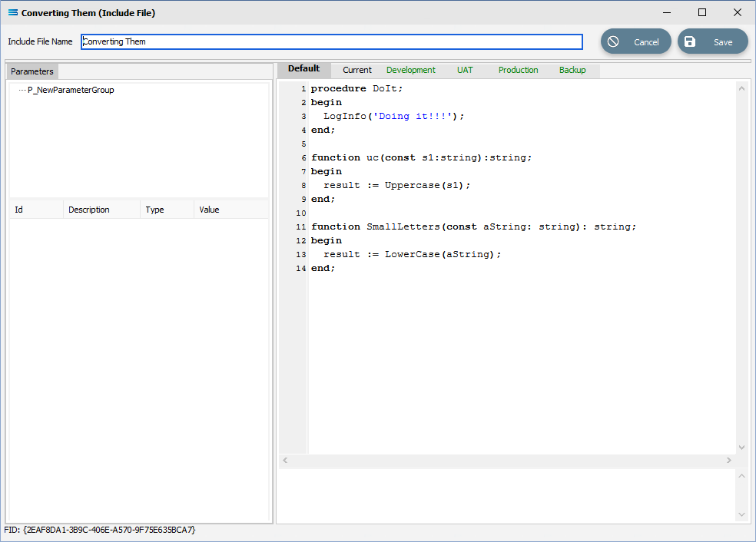Minimize the Converting Them window
The width and height of the screenshot is (756, 542).
(x=667, y=12)
